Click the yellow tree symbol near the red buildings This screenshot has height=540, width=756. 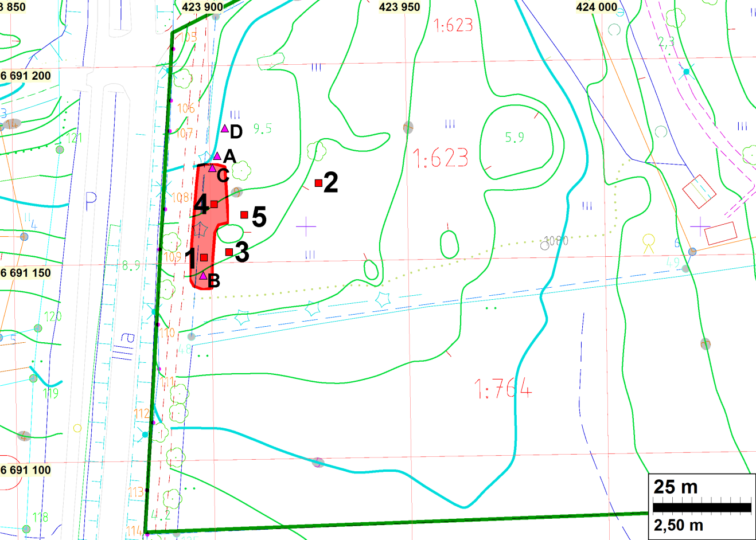(649, 243)
